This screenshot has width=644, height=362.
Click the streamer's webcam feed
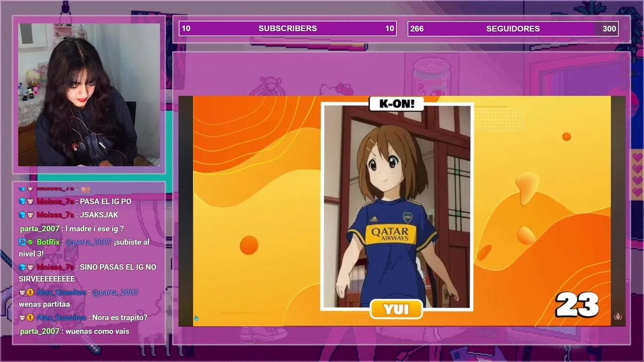pyautogui.click(x=89, y=95)
